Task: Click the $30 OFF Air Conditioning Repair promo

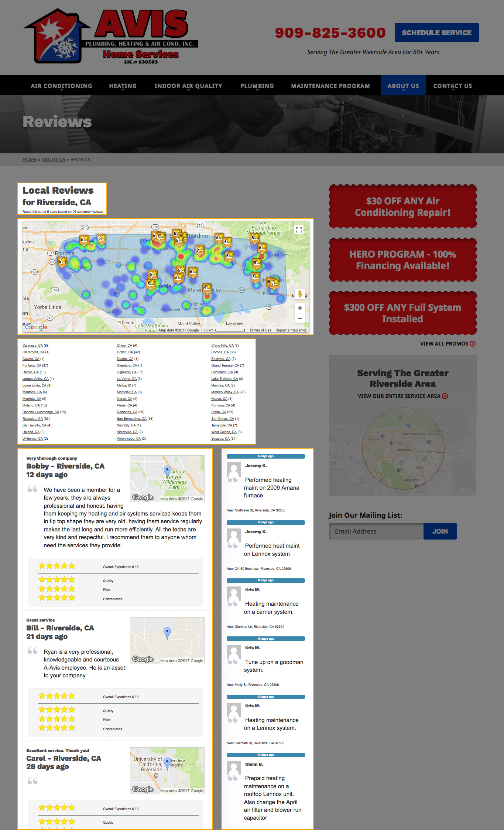Action: (x=402, y=207)
